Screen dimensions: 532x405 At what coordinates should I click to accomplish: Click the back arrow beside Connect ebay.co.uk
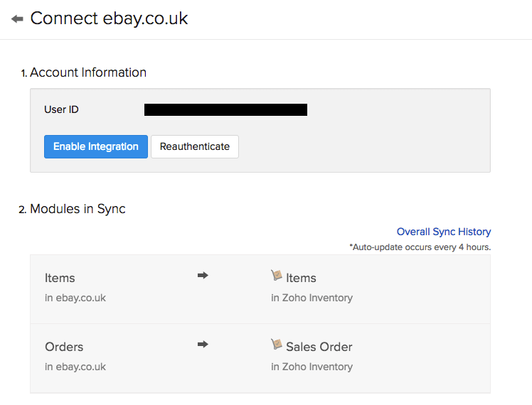18,19
